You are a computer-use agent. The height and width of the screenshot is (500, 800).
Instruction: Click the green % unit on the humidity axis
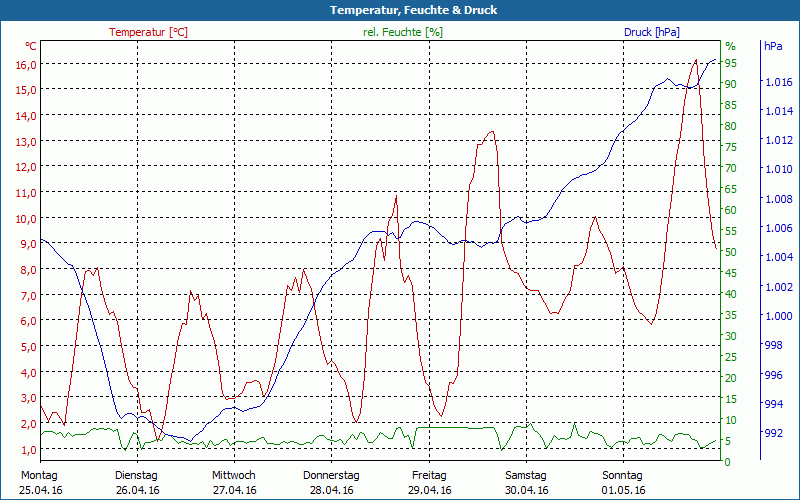pyautogui.click(x=730, y=46)
